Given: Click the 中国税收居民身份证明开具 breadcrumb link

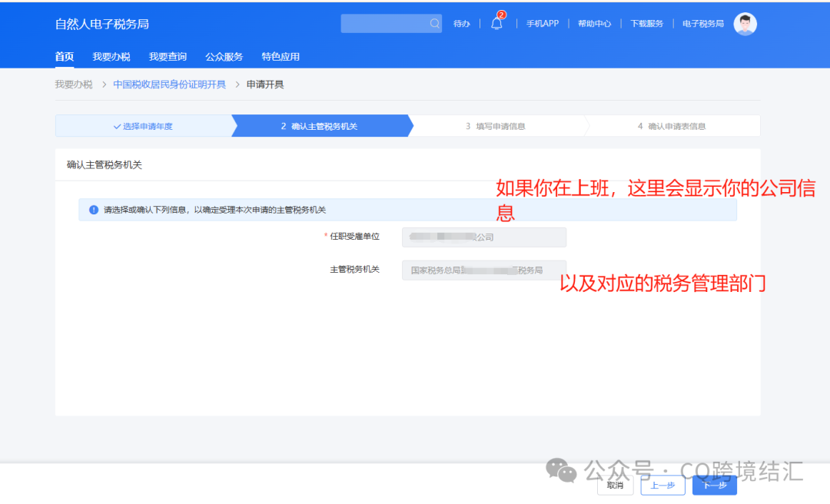Looking at the screenshot, I should pos(168,84).
